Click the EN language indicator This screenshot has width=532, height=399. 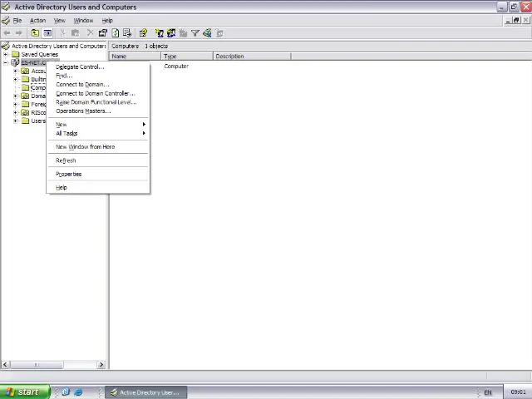488,392
